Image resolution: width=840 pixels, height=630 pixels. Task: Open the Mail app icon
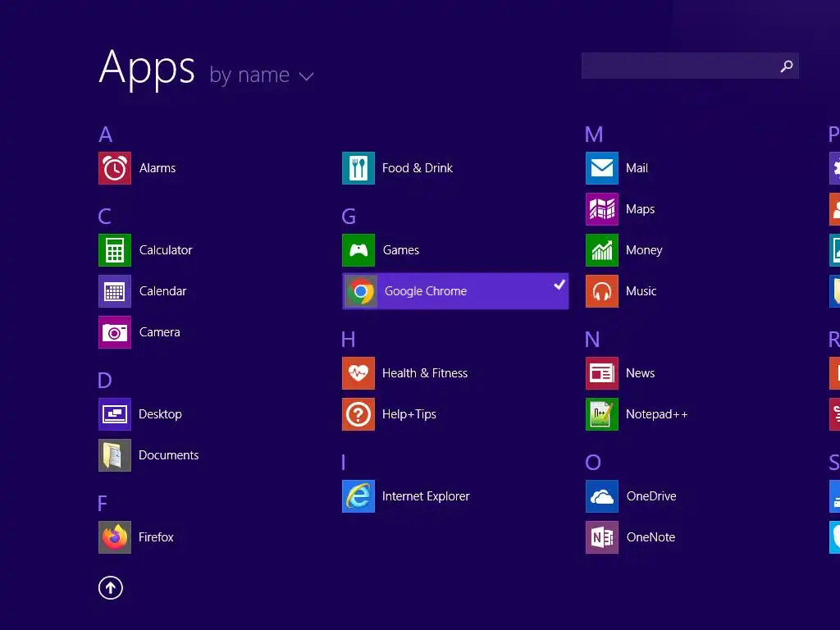602,168
